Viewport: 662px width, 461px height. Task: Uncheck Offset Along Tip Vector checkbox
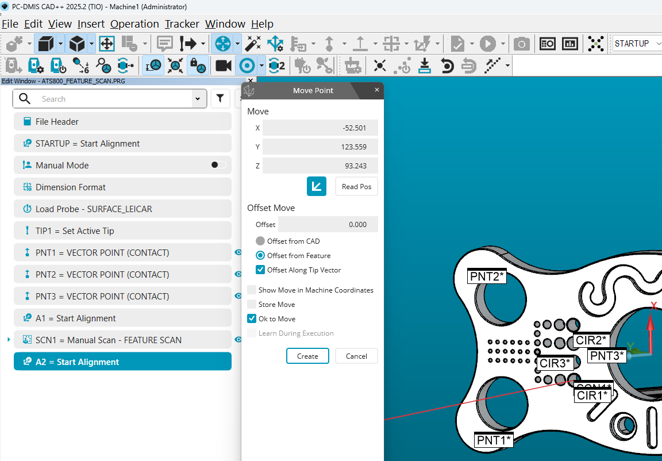point(260,269)
